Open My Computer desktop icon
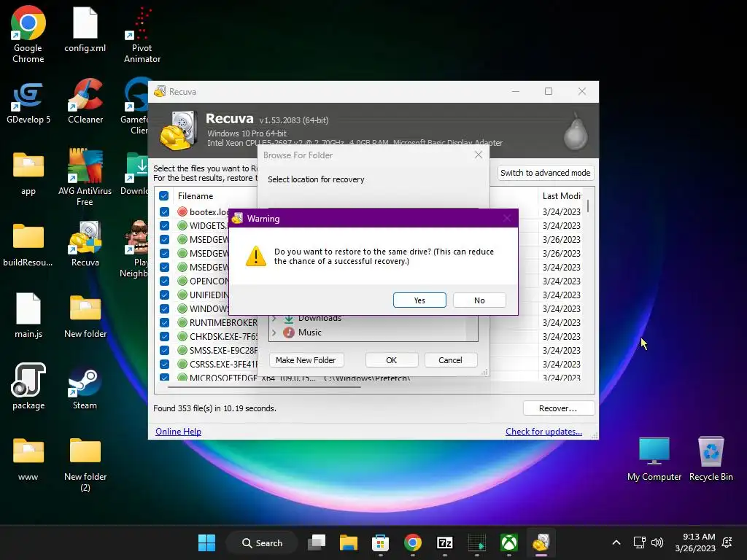This screenshot has width=747, height=560. 654,459
